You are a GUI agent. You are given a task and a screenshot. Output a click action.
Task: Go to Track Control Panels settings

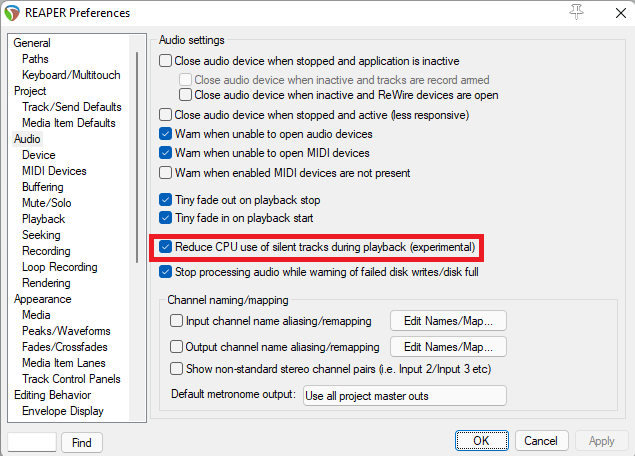pos(71,379)
